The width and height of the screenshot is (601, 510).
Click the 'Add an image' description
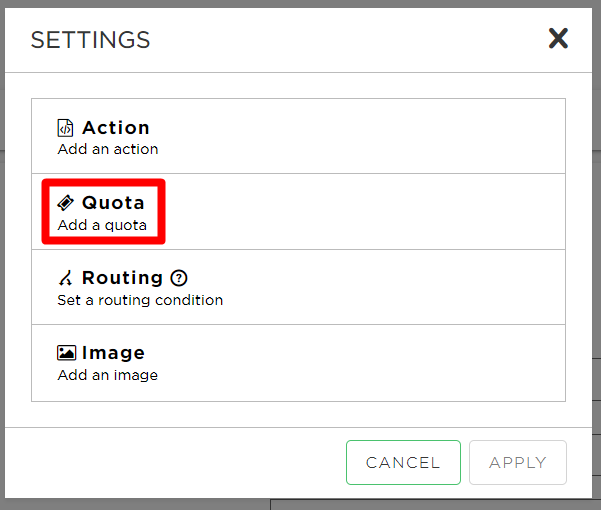tap(107, 375)
